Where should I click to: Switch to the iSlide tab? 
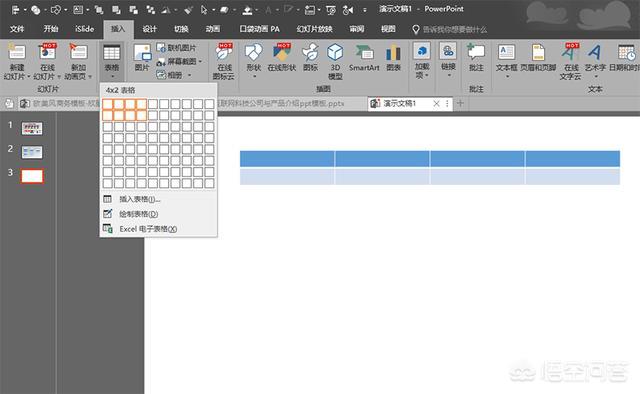point(84,29)
